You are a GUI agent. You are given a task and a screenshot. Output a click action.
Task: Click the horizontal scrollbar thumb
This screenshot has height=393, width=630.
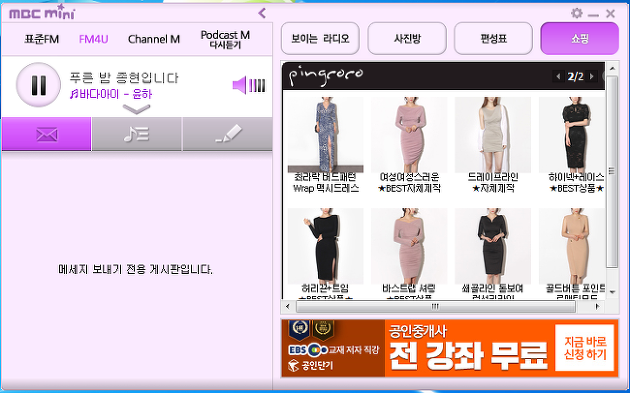pos(436,307)
